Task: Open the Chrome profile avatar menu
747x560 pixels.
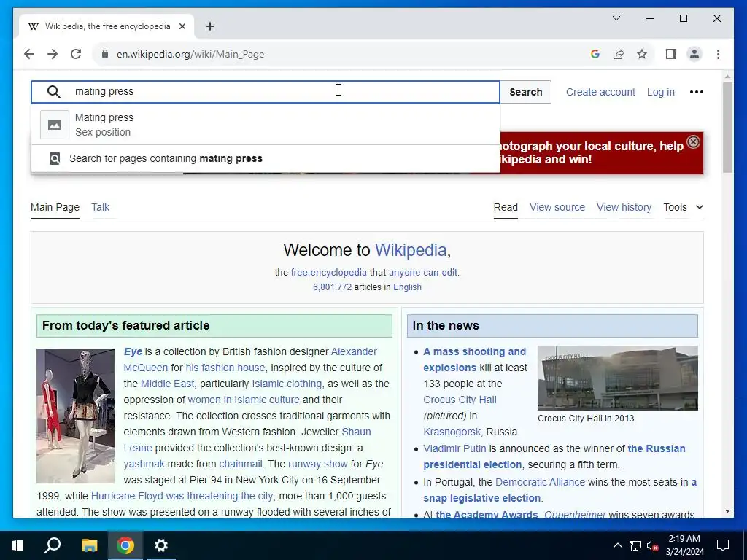Action: point(694,54)
